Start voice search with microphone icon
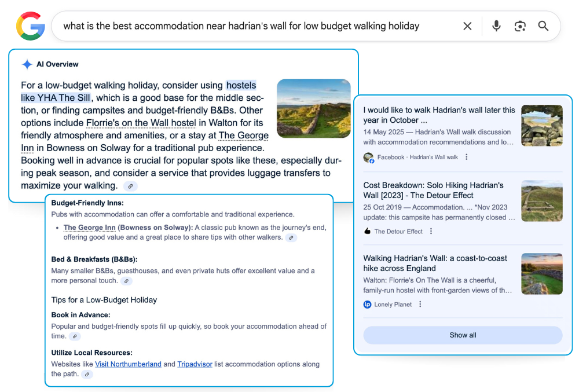Image resolution: width=579 pixels, height=392 pixels. [x=496, y=26]
